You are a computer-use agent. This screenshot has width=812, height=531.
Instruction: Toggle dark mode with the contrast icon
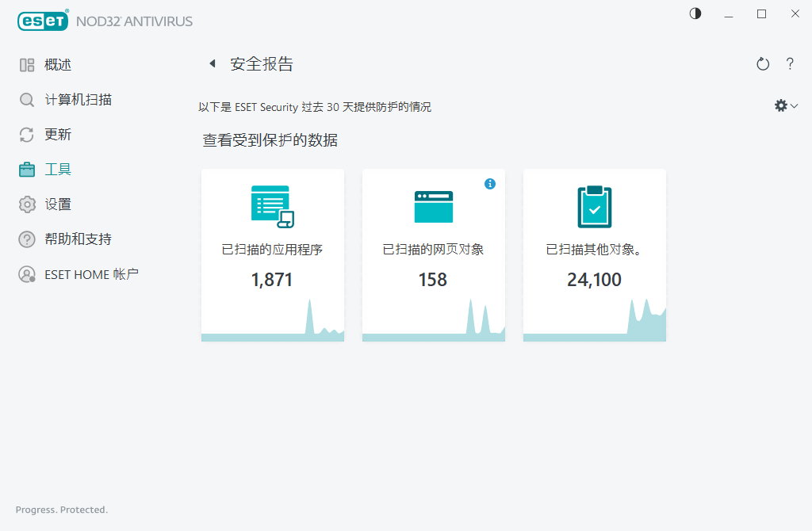(695, 13)
